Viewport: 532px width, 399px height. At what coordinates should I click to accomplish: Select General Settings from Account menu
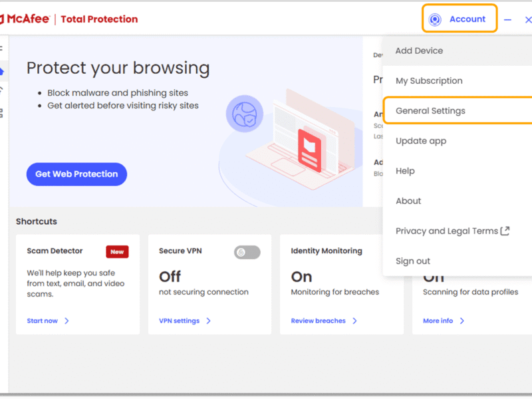coord(430,111)
